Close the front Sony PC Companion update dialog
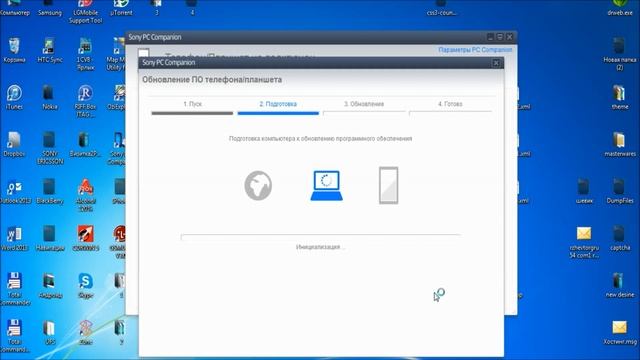640x360 pixels. pos(496,63)
